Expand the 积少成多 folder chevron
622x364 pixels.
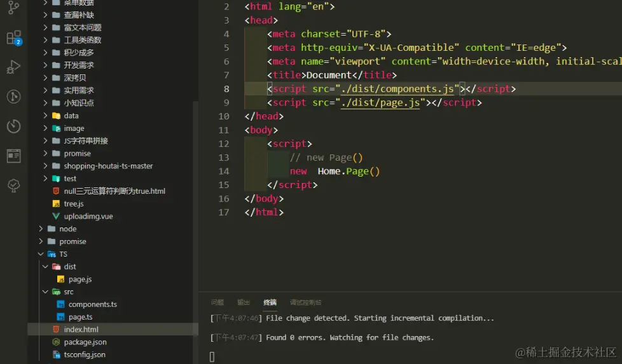45,53
